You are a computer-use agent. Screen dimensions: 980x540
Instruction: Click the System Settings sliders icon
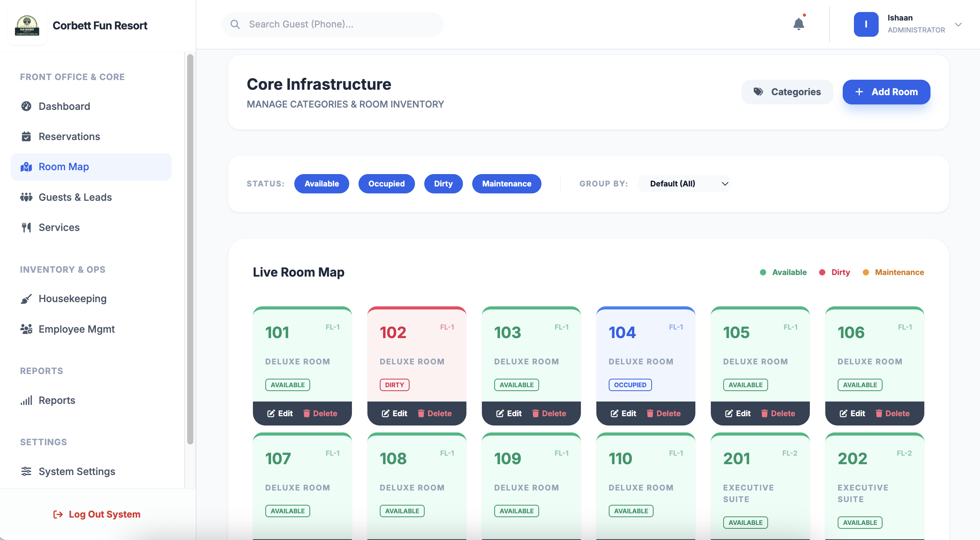pyautogui.click(x=26, y=471)
